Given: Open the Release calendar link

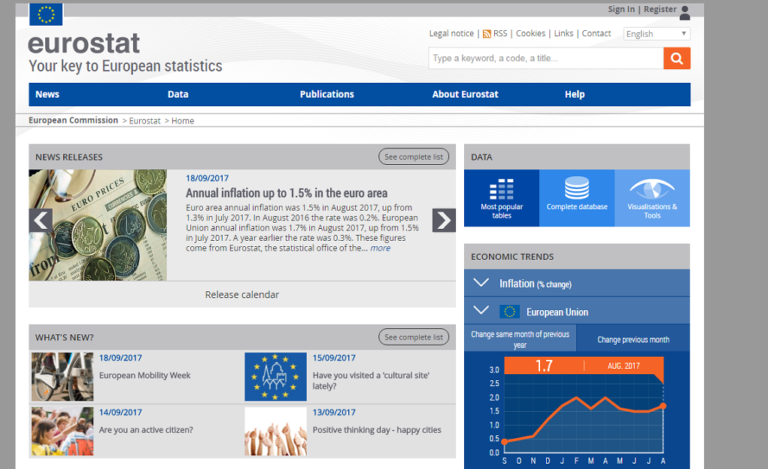Looking at the screenshot, I should (242, 295).
